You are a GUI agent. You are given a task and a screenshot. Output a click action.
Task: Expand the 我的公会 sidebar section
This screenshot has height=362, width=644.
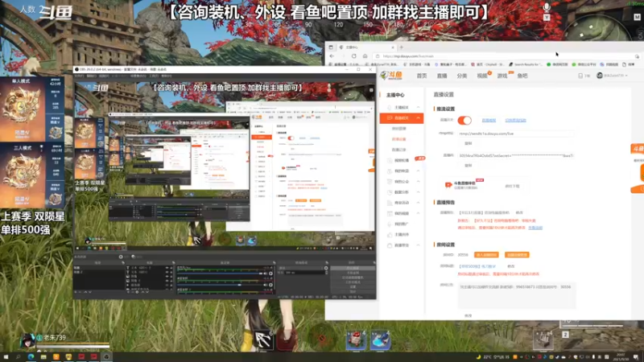pos(418,182)
